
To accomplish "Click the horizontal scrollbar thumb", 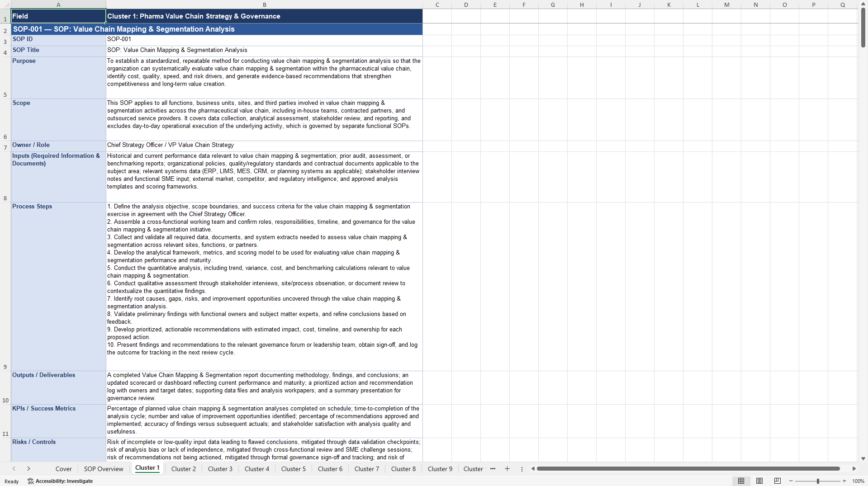I will 688,469.
